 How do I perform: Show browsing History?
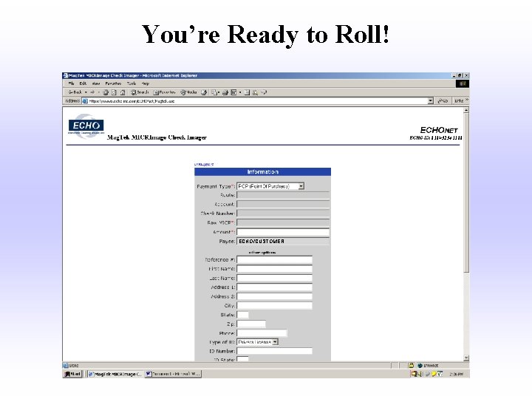204,92
